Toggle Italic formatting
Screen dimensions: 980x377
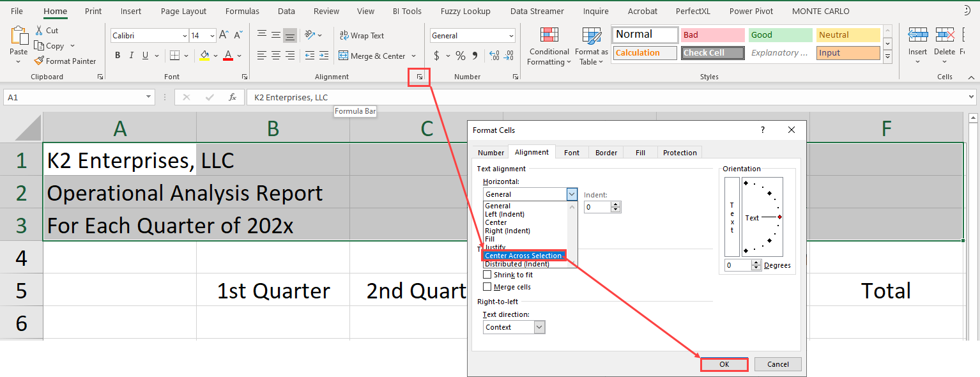click(x=132, y=56)
